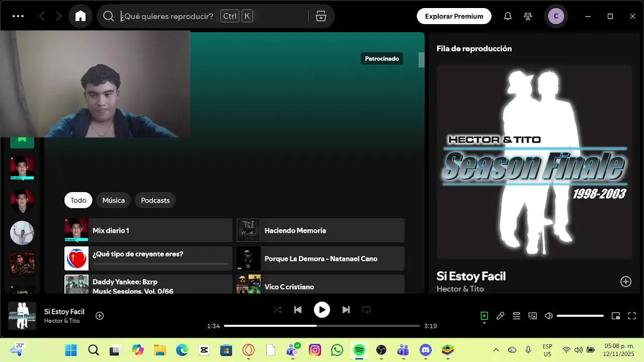
Task: Enter full screen mode
Action: [x=632, y=316]
